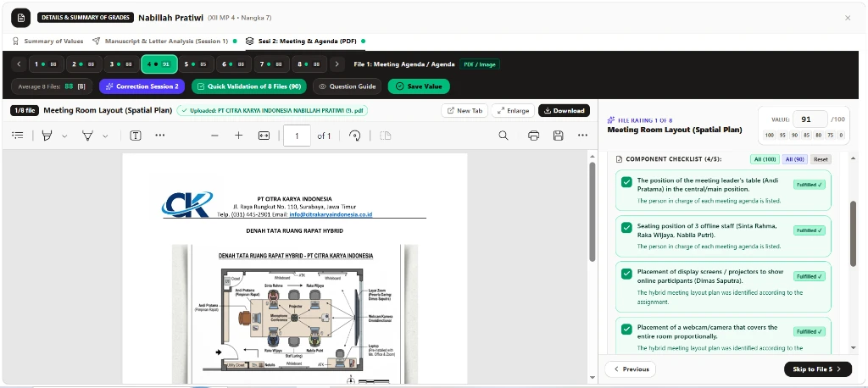This screenshot has width=868, height=388.
Task: Click Fulfilled badge on meeting leader's table item
Action: tap(810, 185)
